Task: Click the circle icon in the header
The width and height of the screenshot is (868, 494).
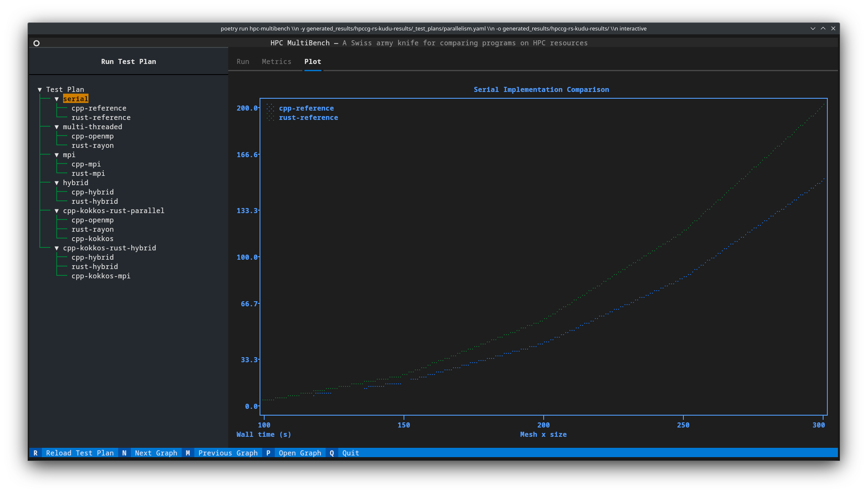Action: pyautogui.click(x=36, y=43)
